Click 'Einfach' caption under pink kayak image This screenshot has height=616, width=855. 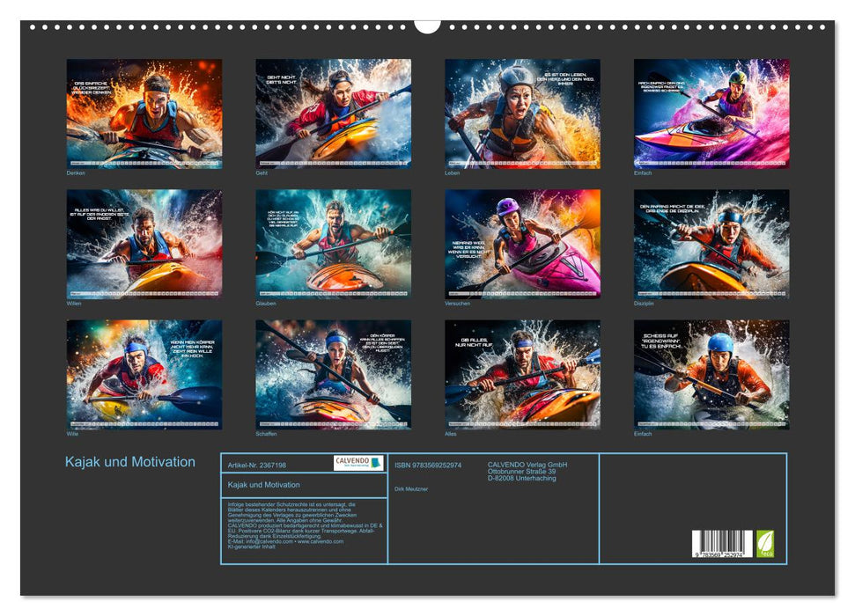(x=643, y=172)
